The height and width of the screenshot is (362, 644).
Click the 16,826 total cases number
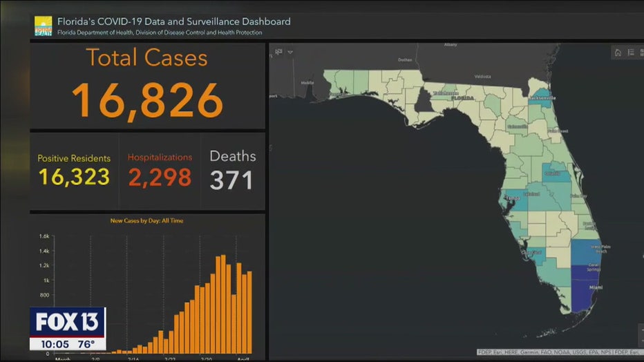[x=147, y=101]
